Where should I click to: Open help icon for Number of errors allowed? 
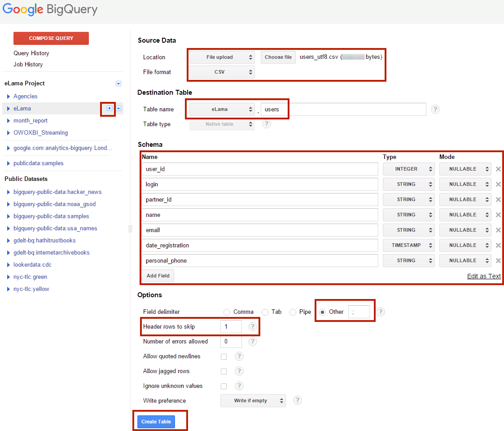(253, 342)
